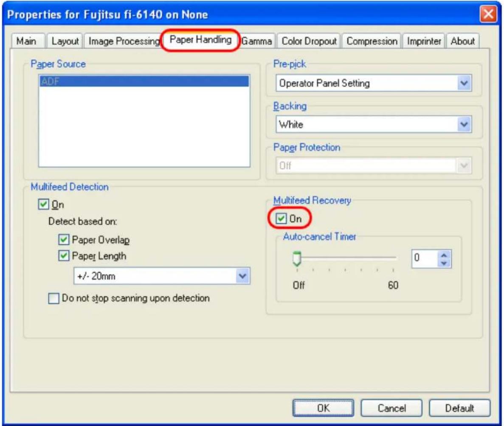Open the About tab
Screen dimensions: 504x426
pos(463,41)
